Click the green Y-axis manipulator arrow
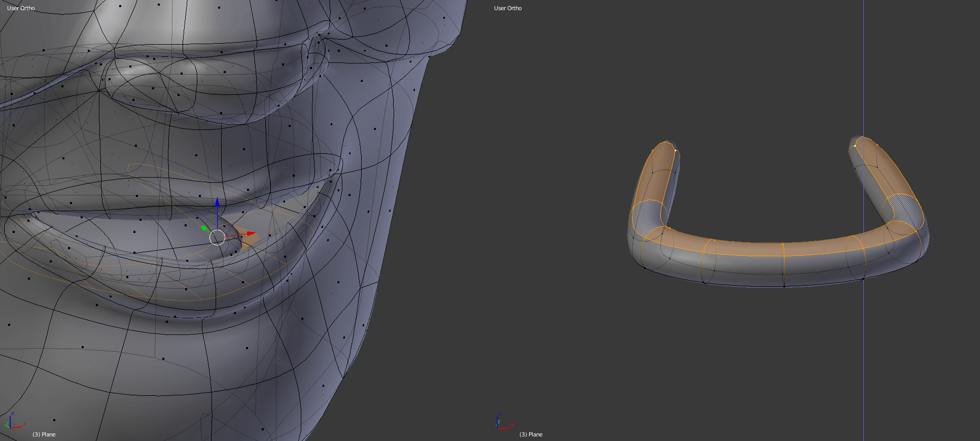980x441 pixels. tap(204, 228)
